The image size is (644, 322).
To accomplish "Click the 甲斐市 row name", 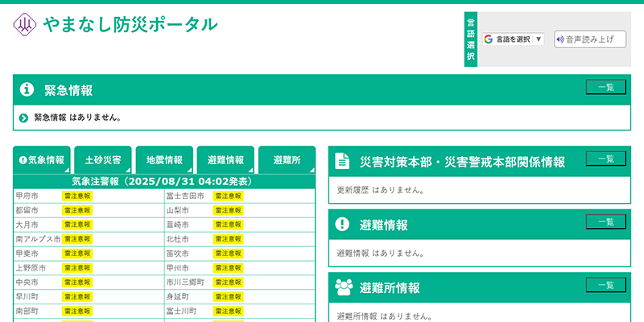I will coord(27,254).
